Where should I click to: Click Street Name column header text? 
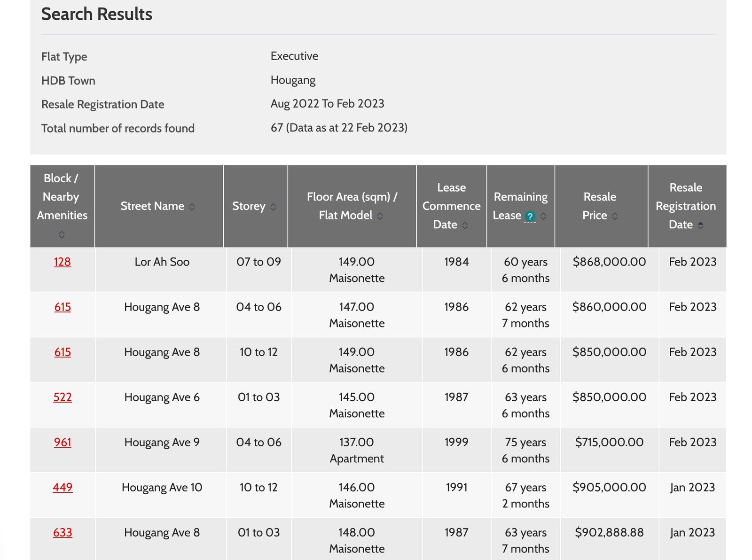point(152,206)
